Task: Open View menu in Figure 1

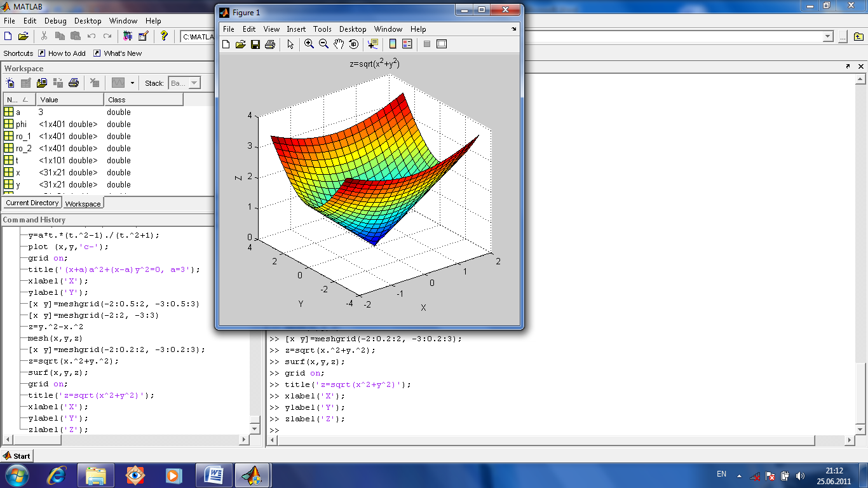Action: pyautogui.click(x=271, y=29)
